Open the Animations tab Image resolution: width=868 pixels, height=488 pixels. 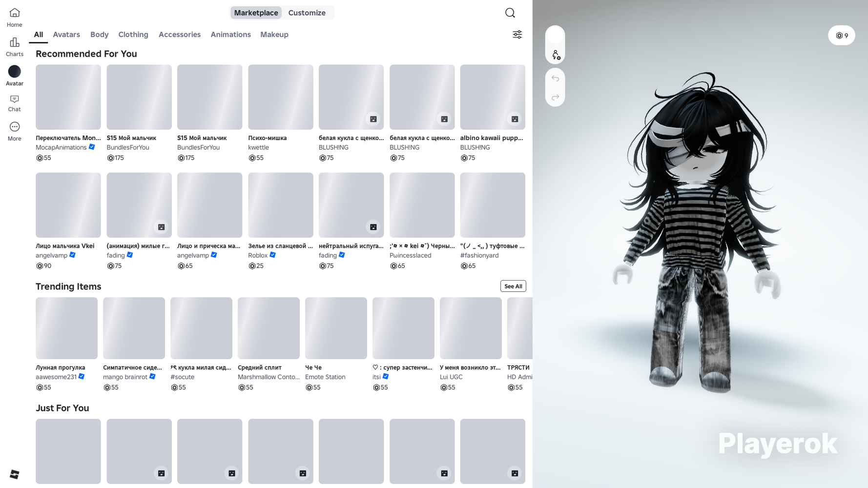pos(230,35)
